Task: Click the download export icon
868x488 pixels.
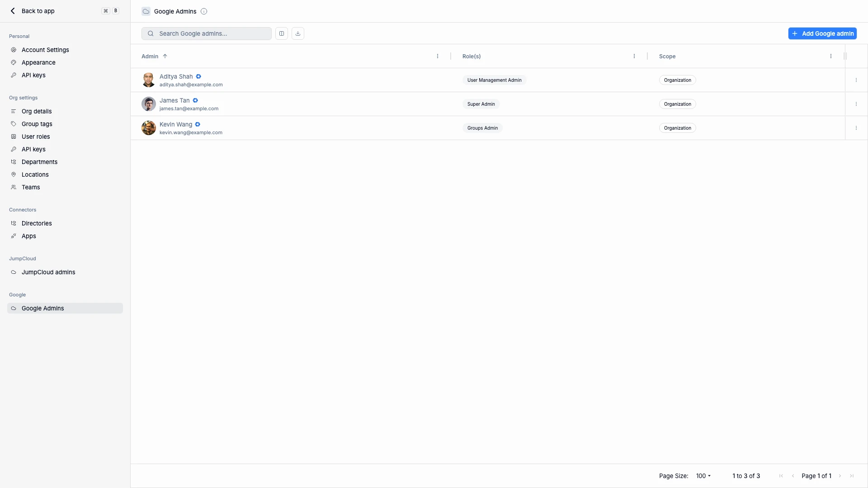Action: click(297, 33)
